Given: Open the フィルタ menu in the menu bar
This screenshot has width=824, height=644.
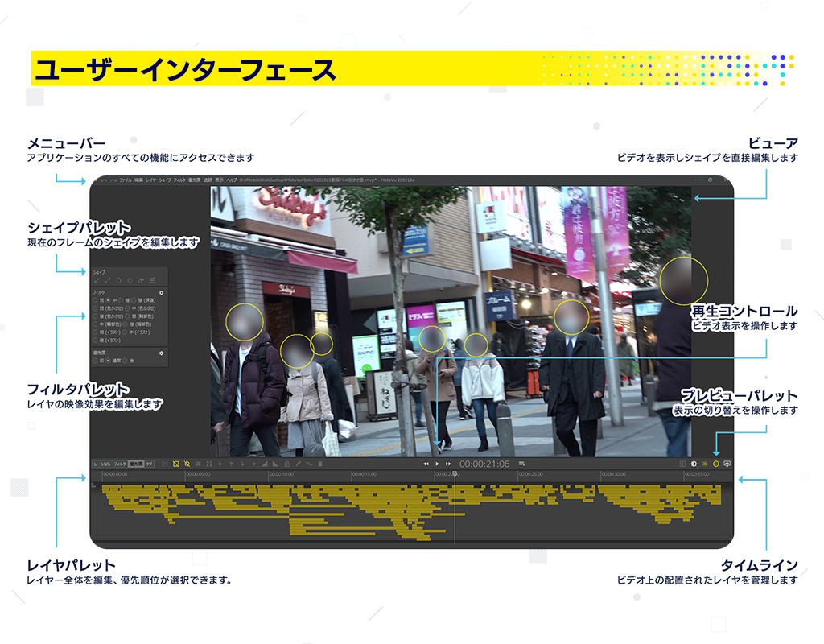Looking at the screenshot, I should point(179,180).
